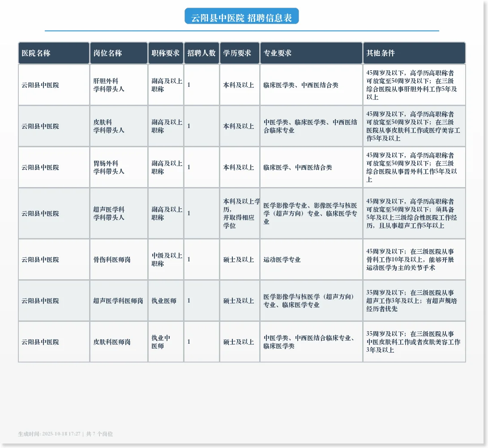
Task: Click footer text 共 7 个岗位
Action: (99, 434)
